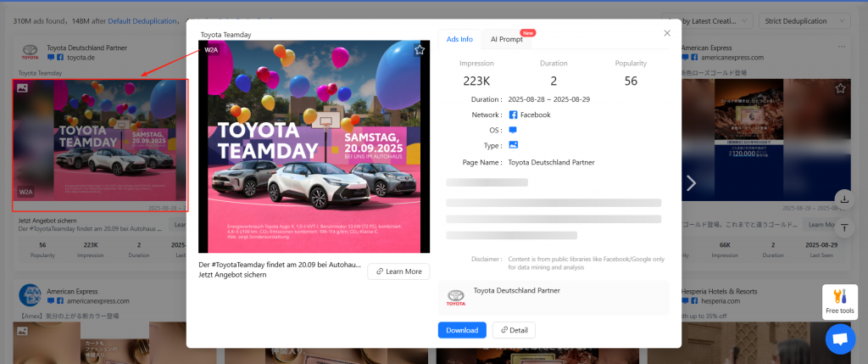
Task: Click the Default Deduplication link
Action: coord(143,20)
